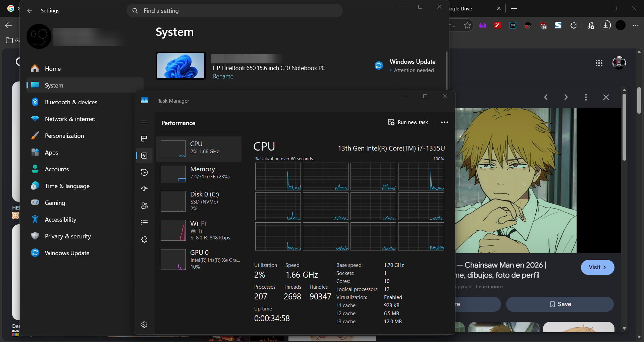Image resolution: width=644 pixels, height=342 pixels.
Task: Click the Rename link under device name
Action: point(223,76)
